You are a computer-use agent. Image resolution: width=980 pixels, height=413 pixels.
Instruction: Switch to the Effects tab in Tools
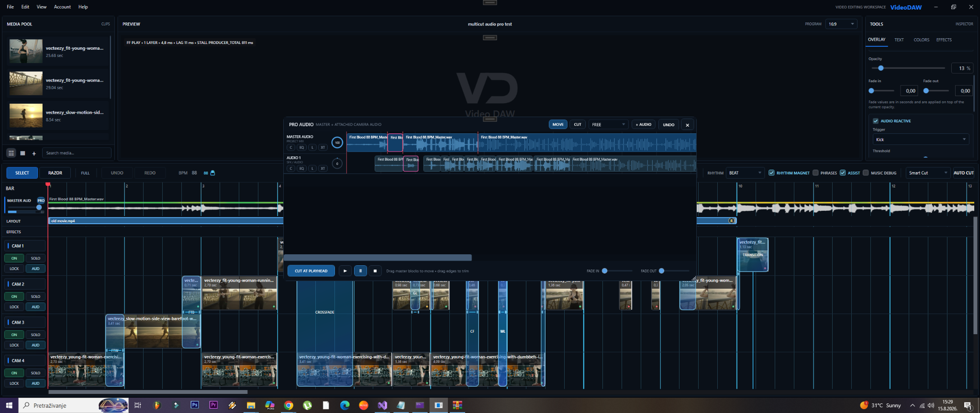(944, 40)
